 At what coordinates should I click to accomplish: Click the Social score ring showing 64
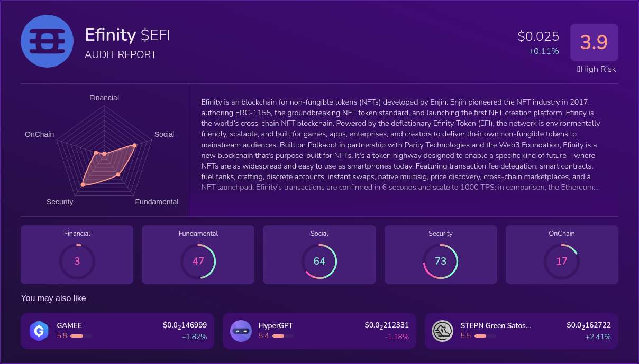coord(319,261)
